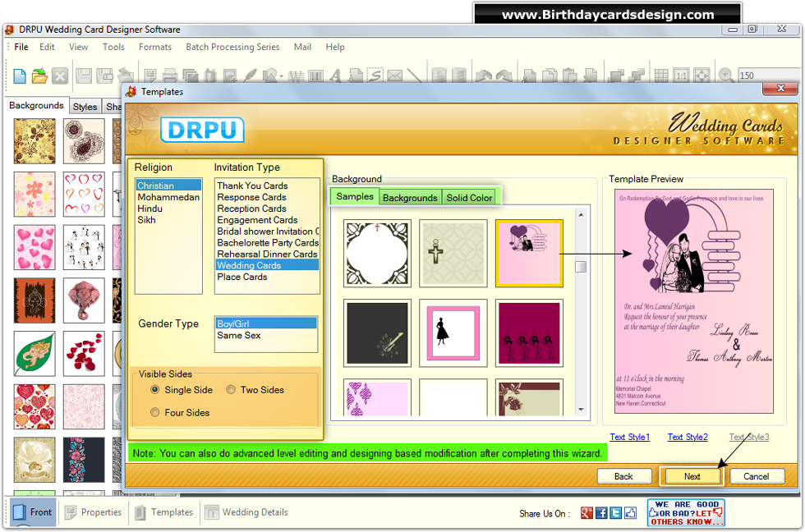Click the Next button
This screenshot has width=805, height=532.
tap(692, 476)
